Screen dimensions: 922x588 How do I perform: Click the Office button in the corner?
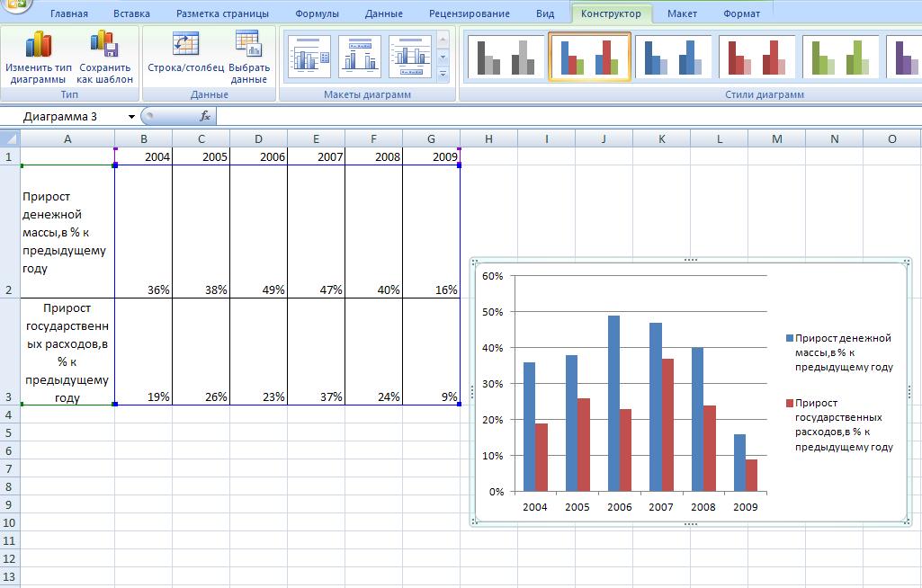click(16, 4)
